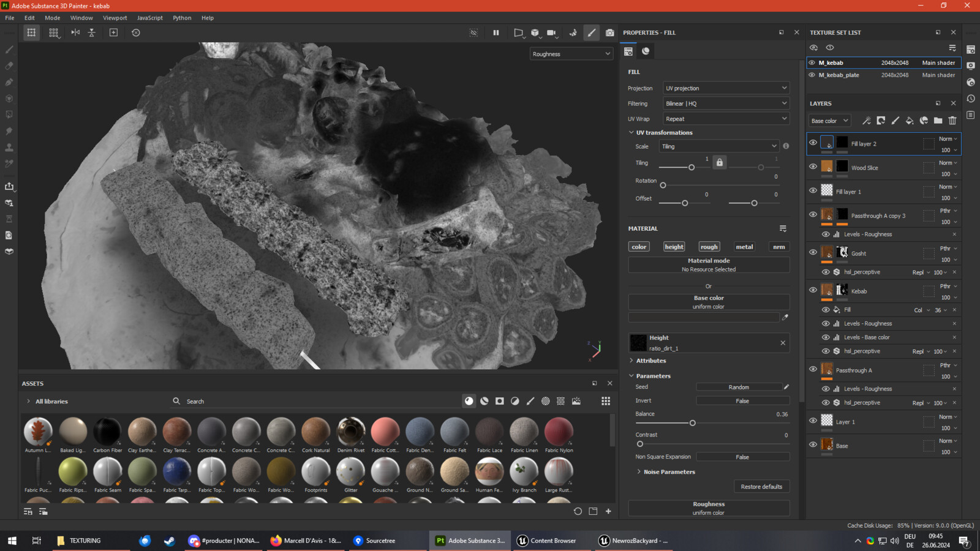The image size is (980, 551).
Task: Collapse the UV transformations section
Action: pyautogui.click(x=660, y=132)
